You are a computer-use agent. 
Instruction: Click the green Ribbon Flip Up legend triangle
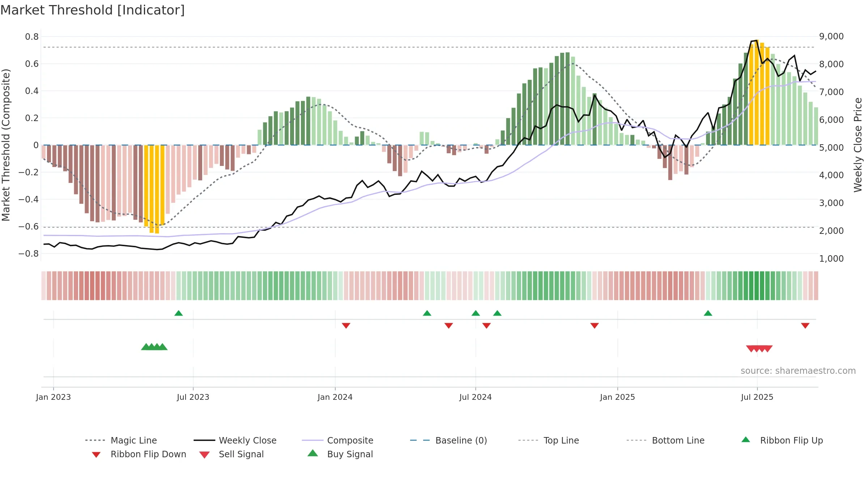coord(746,440)
